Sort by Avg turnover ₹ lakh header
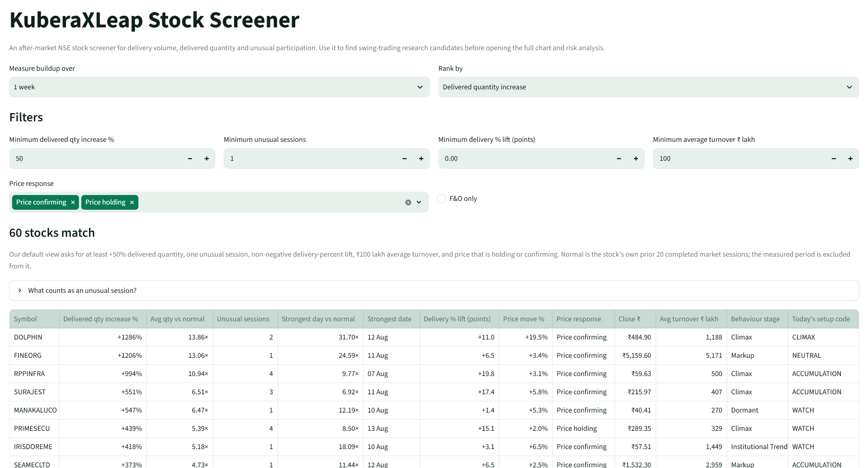Image resolution: width=868 pixels, height=468 pixels. click(691, 319)
